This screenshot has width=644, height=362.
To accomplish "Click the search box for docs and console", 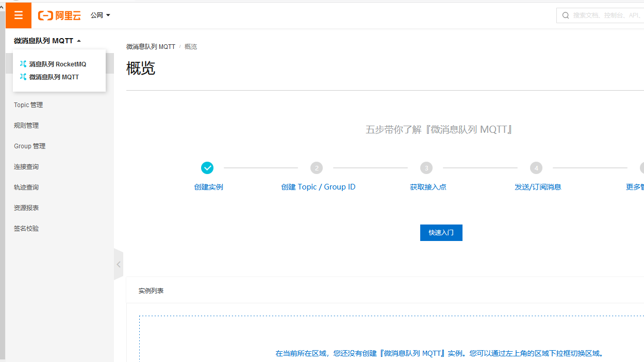I will [x=601, y=15].
